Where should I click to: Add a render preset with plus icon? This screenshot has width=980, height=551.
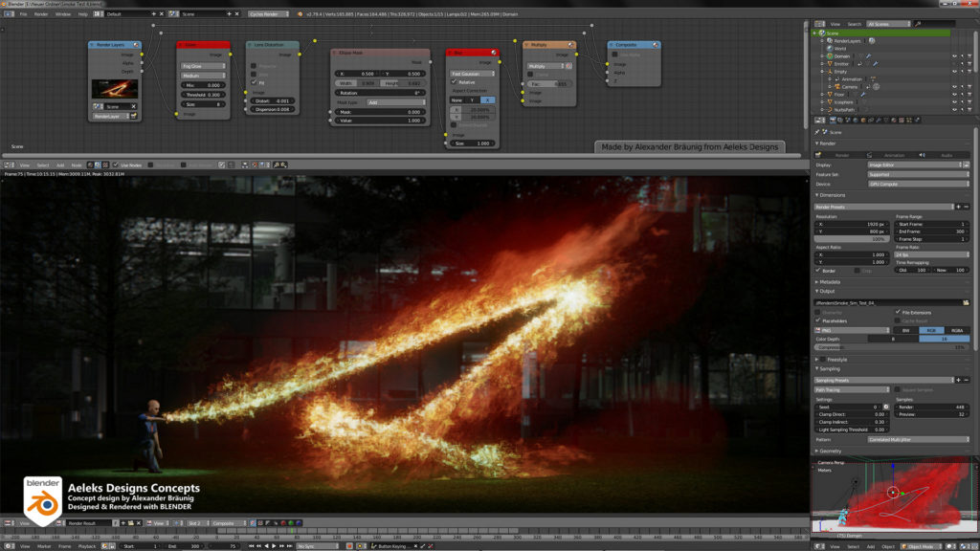[x=959, y=207]
